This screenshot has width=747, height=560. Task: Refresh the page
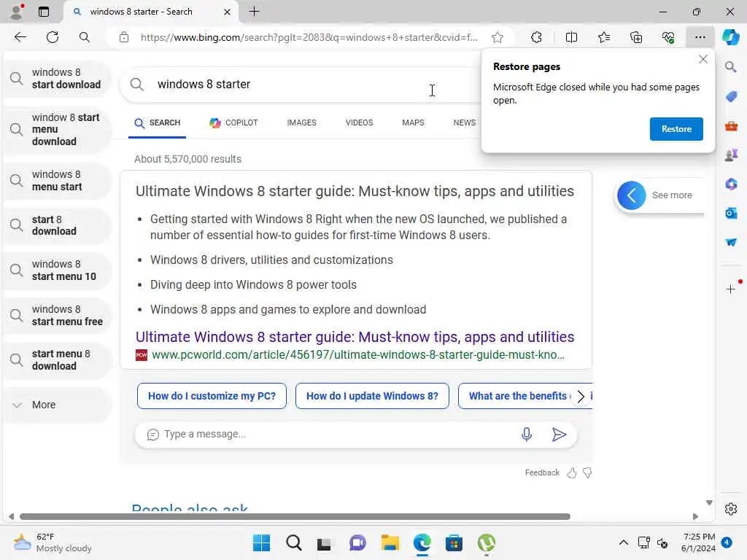(x=53, y=37)
